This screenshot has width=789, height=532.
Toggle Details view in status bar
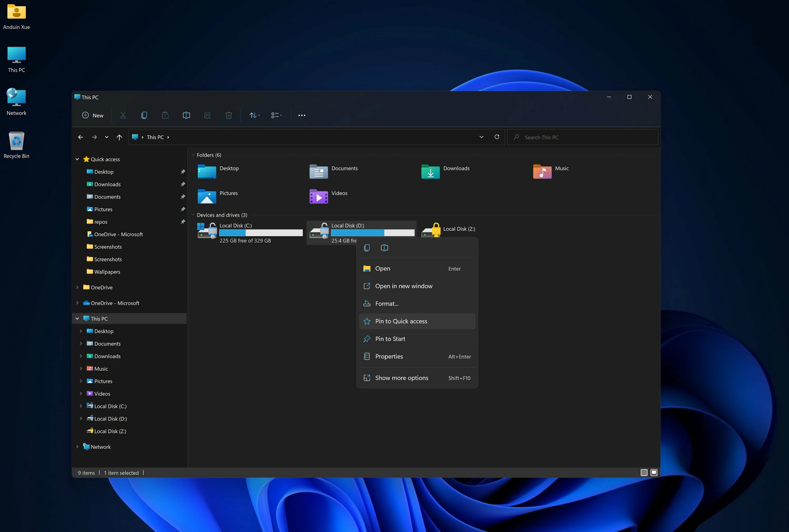[644, 472]
